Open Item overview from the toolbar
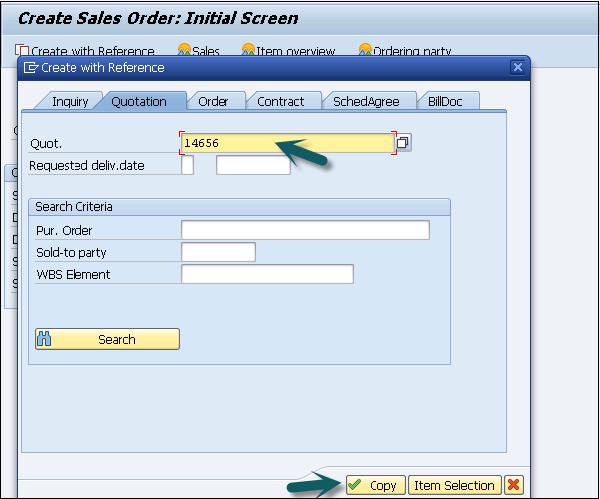Screen dimensions: 600x499 point(288,50)
